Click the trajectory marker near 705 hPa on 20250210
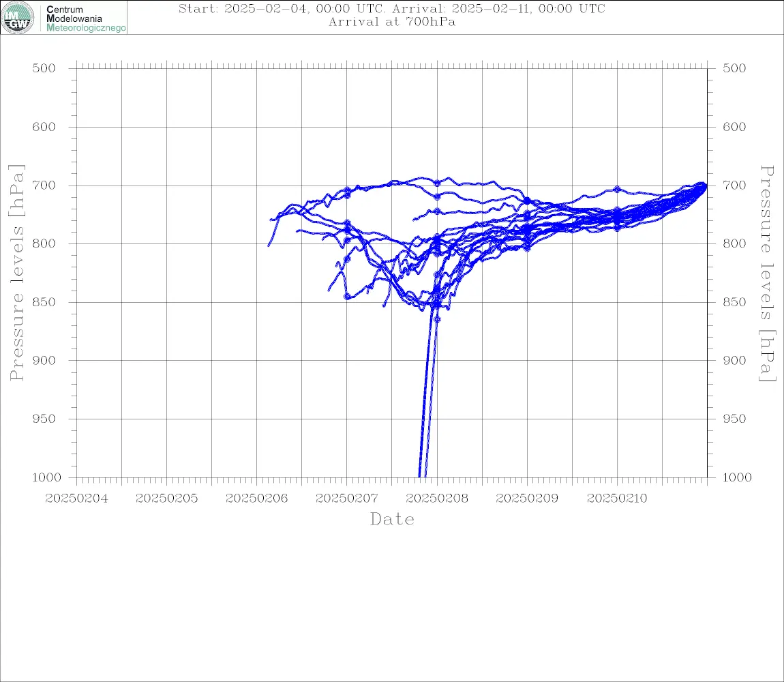The height and width of the screenshot is (682, 784). 617,189
